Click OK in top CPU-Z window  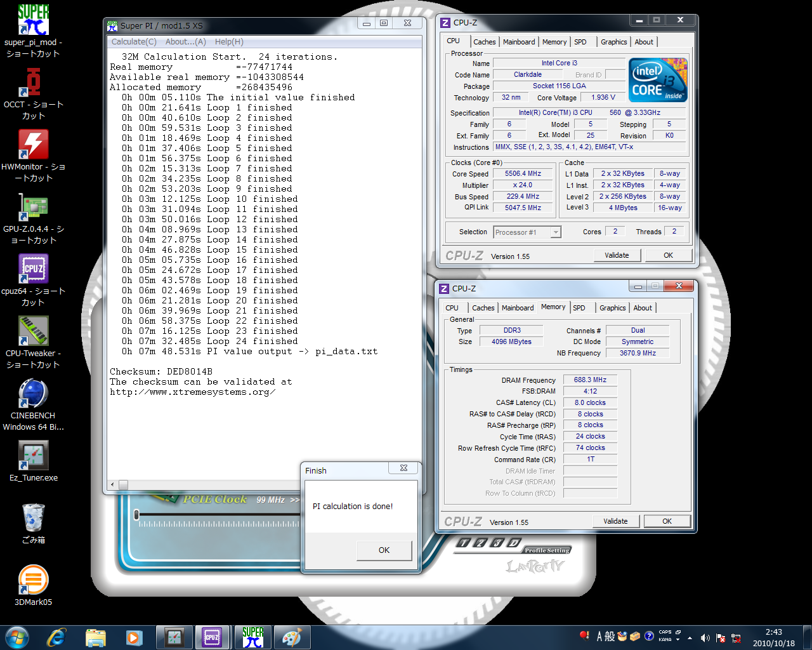click(669, 255)
